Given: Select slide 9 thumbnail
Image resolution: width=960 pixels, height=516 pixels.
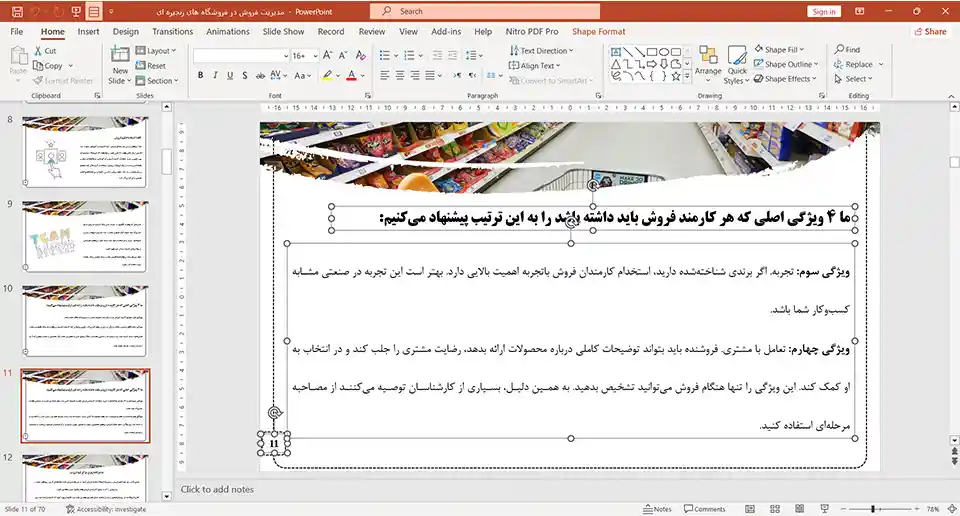Looking at the screenshot, I should [84, 236].
